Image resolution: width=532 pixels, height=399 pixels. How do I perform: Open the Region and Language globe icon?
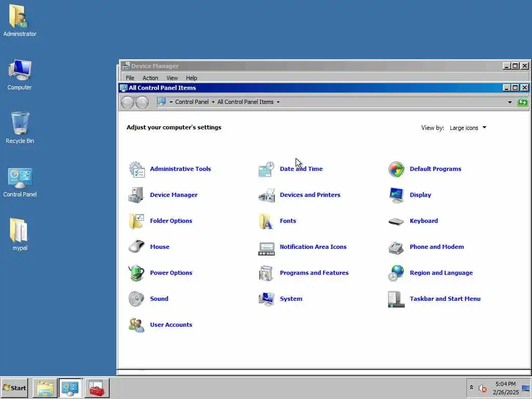pyautogui.click(x=396, y=273)
